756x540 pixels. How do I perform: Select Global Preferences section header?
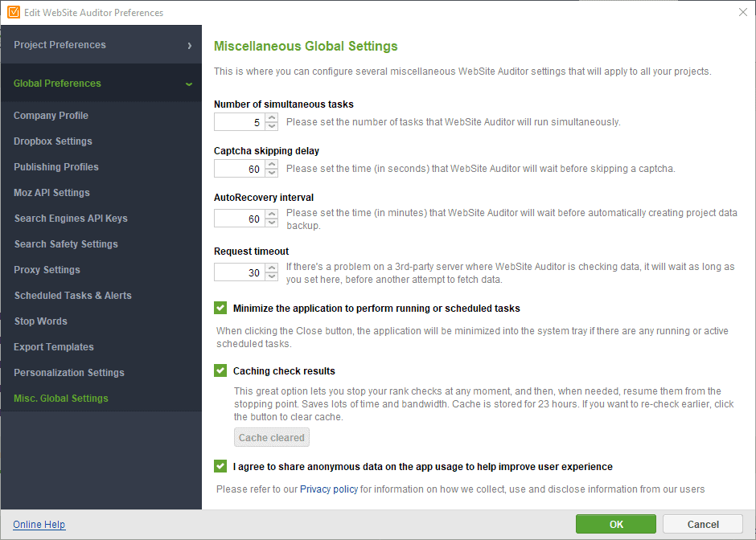[x=101, y=84]
